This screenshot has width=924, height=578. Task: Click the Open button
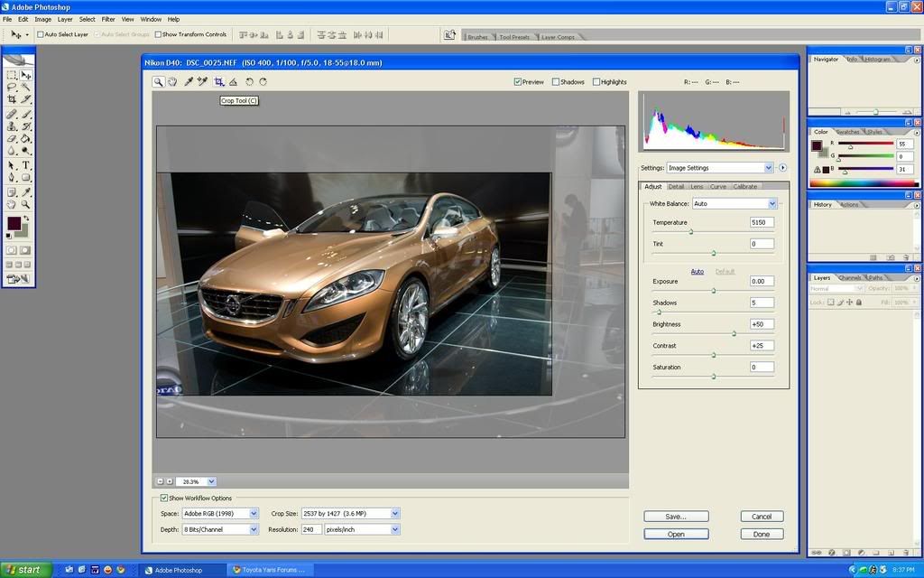(x=676, y=534)
